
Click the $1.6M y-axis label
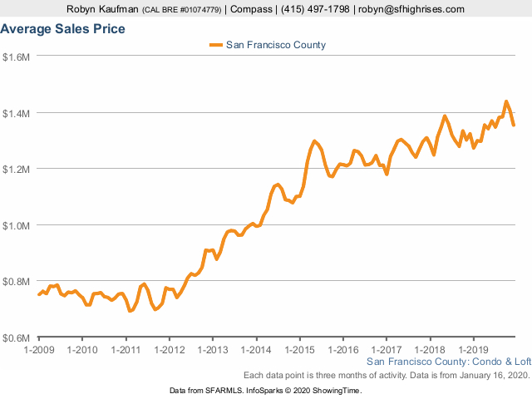click(16, 57)
